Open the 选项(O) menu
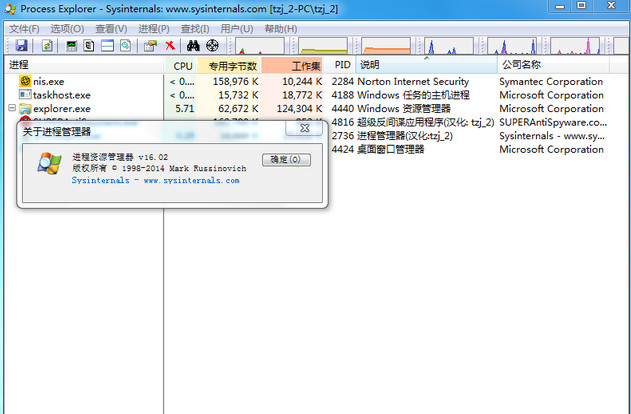 coord(67,29)
